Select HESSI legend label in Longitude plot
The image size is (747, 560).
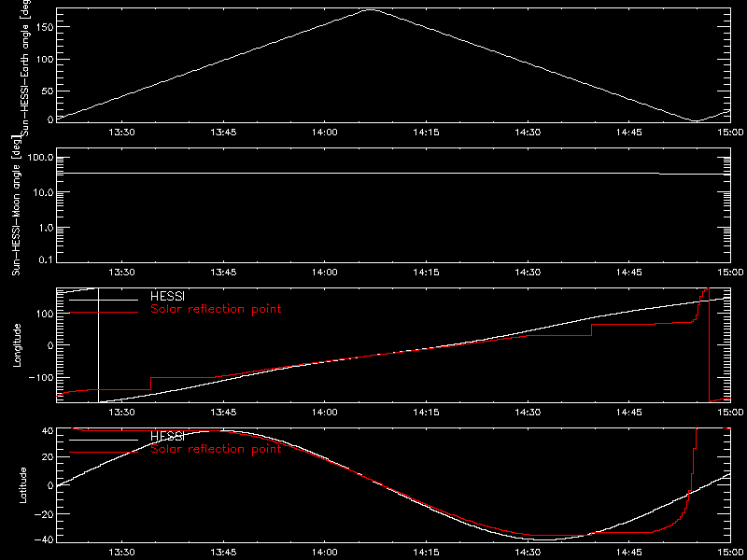167,298
